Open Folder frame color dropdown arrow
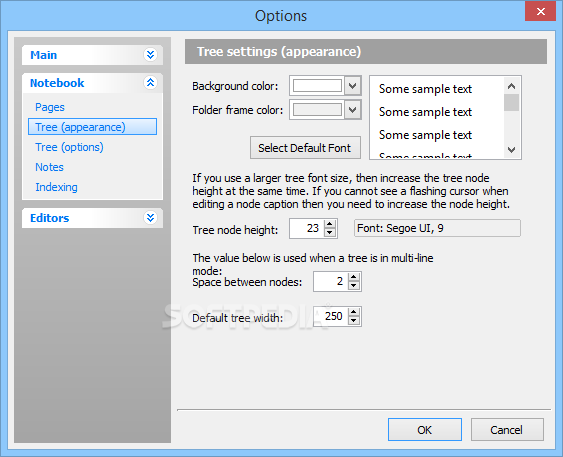Image resolution: width=563 pixels, height=457 pixels. pyautogui.click(x=353, y=109)
